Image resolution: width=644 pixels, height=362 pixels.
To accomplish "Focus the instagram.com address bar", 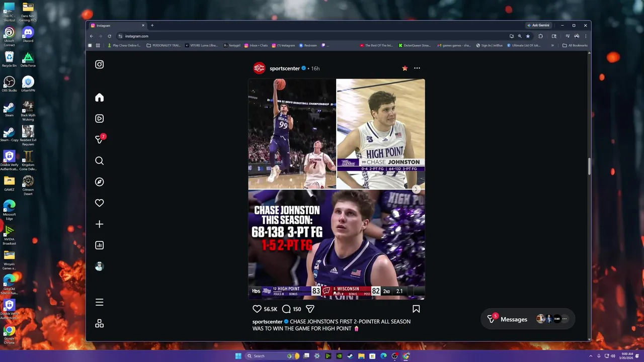I will (x=312, y=36).
